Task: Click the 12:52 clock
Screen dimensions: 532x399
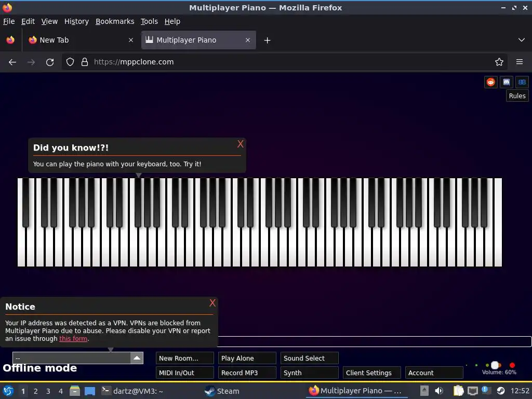Action: pos(520,391)
